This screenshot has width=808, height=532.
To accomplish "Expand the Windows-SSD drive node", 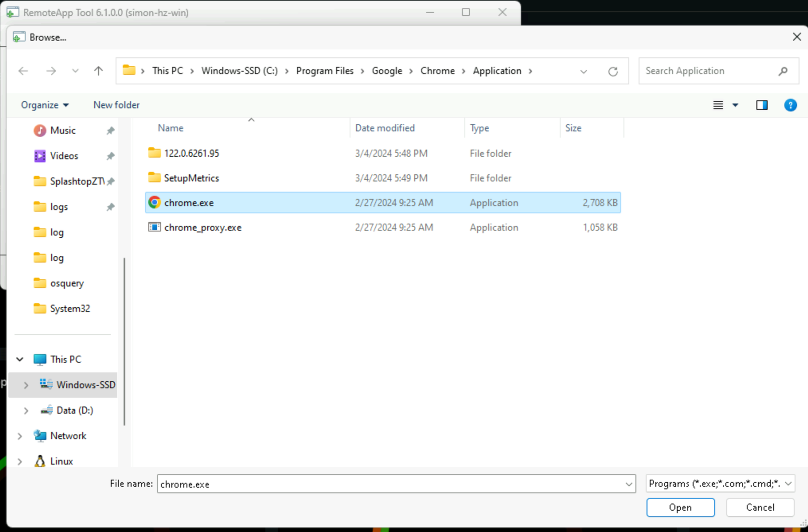I will tap(26, 385).
